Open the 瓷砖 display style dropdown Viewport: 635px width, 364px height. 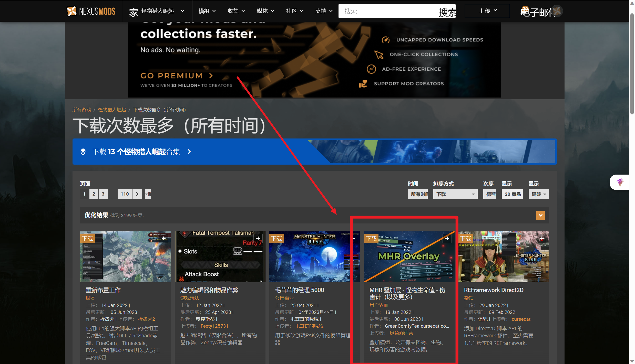click(539, 194)
